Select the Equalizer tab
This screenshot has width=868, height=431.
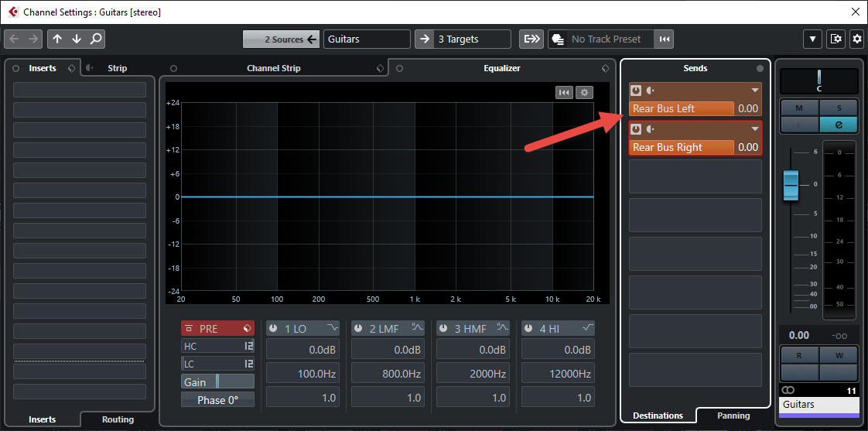[x=502, y=68]
